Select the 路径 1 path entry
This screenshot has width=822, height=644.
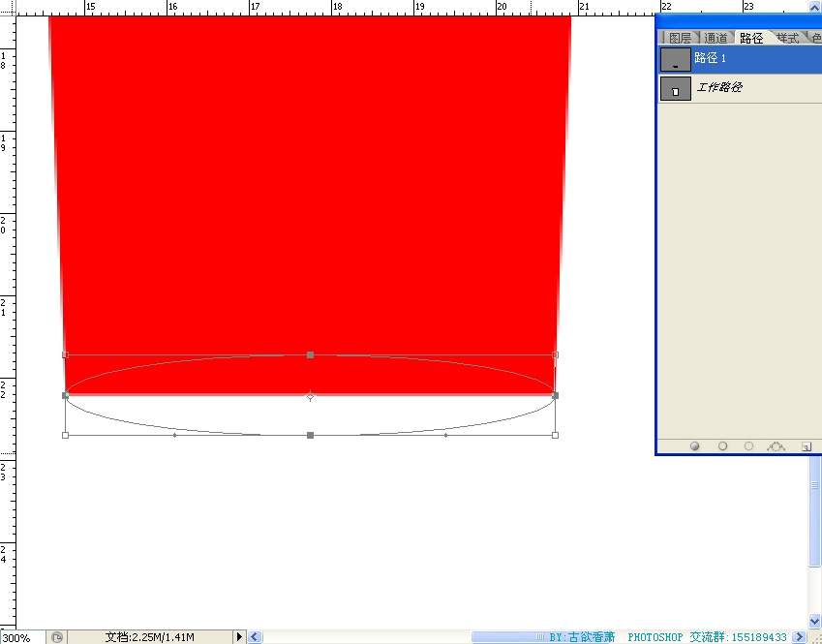tap(740, 59)
